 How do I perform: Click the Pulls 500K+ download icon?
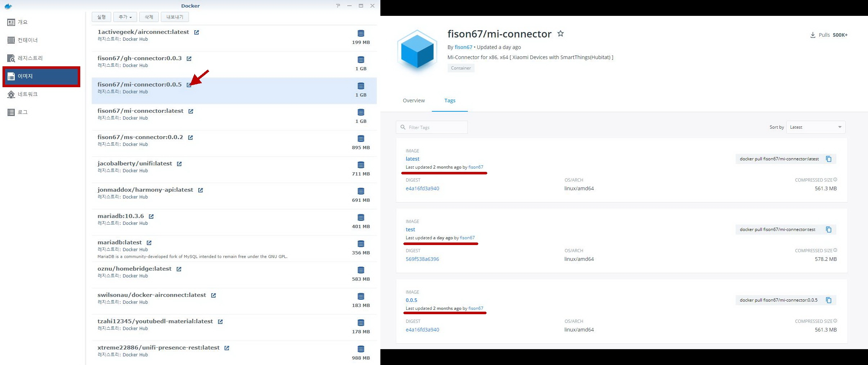[813, 35]
